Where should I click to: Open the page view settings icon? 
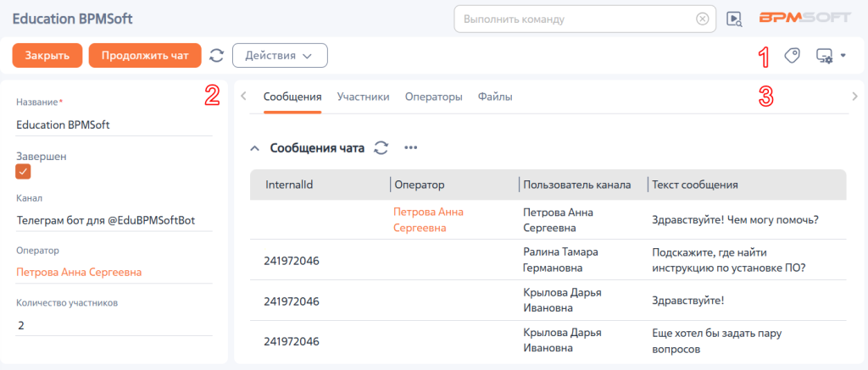point(825,56)
